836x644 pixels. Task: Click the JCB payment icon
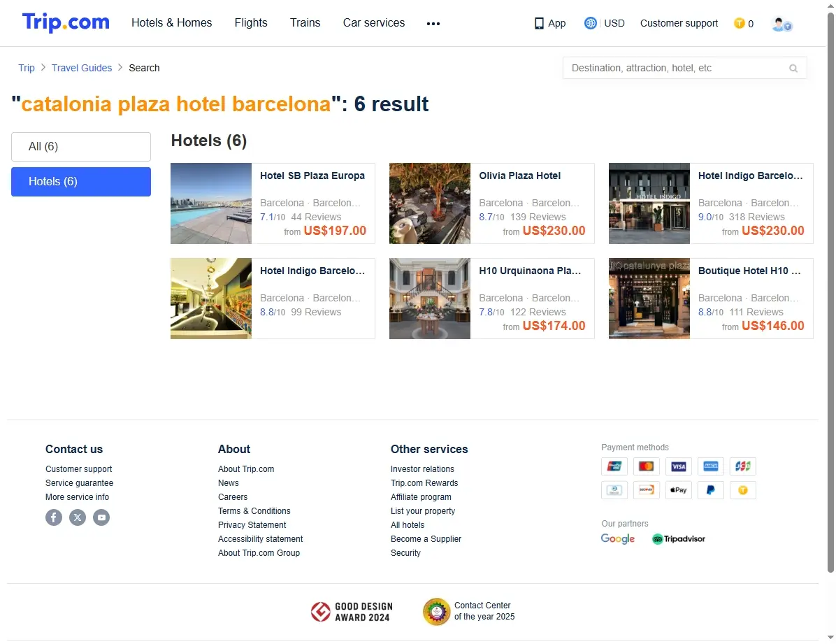743,466
